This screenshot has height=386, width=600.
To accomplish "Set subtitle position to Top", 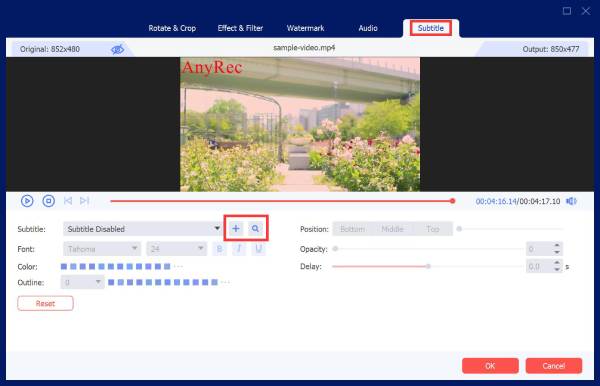I will point(433,229).
